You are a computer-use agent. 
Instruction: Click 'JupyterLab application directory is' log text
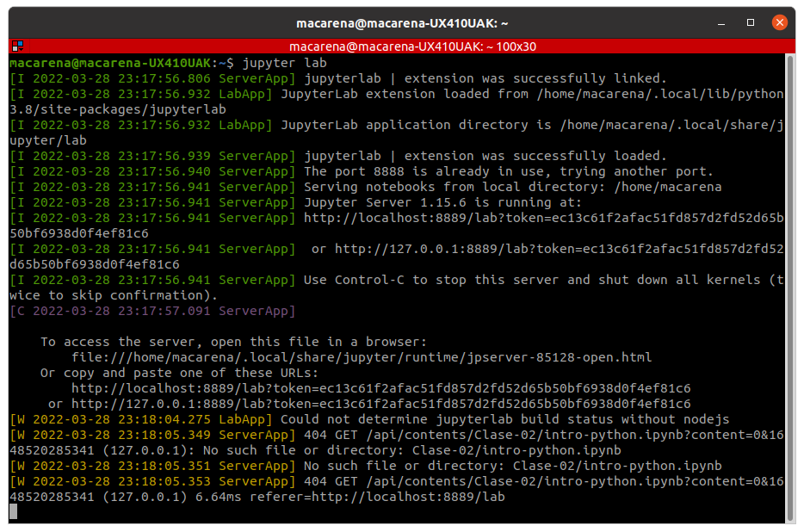(416, 125)
